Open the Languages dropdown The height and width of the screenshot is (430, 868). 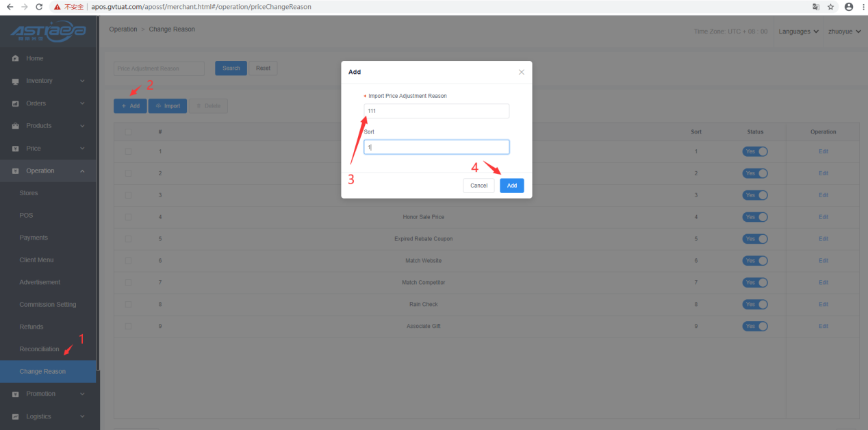(798, 31)
